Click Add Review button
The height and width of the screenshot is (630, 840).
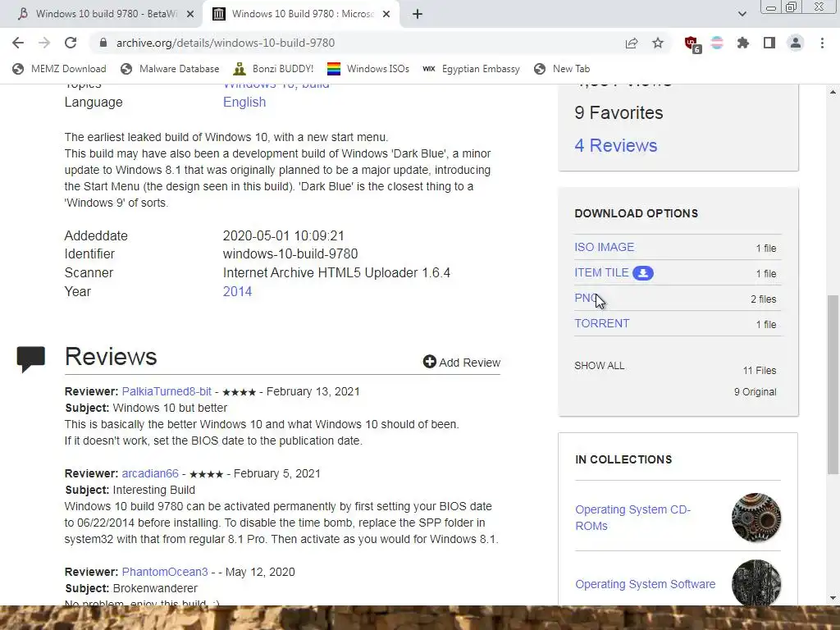pyautogui.click(x=462, y=363)
